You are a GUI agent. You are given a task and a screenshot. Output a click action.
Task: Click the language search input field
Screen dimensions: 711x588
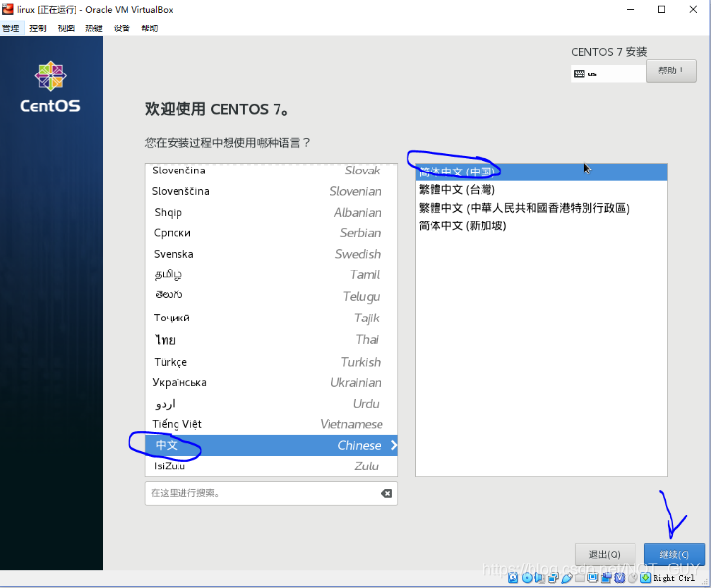click(271, 493)
